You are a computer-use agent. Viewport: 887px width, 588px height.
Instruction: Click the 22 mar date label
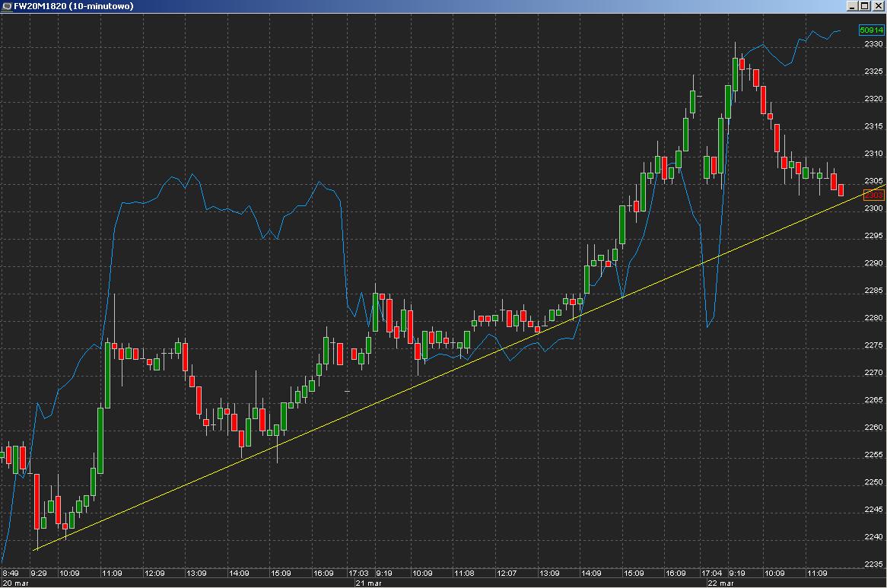tap(721, 583)
